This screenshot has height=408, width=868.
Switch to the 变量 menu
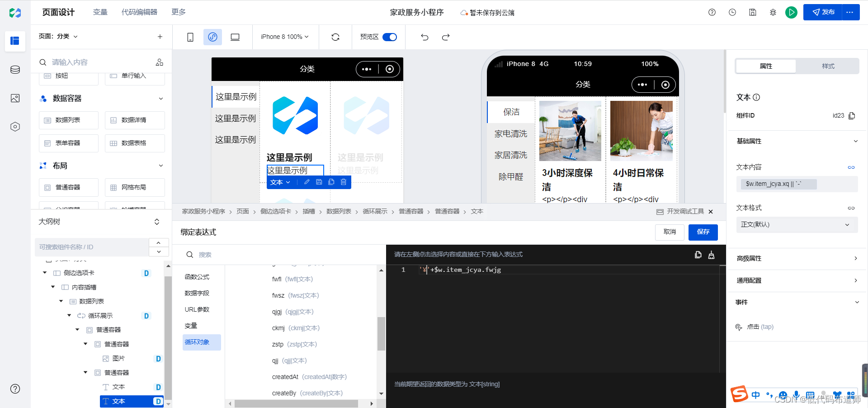(x=100, y=12)
